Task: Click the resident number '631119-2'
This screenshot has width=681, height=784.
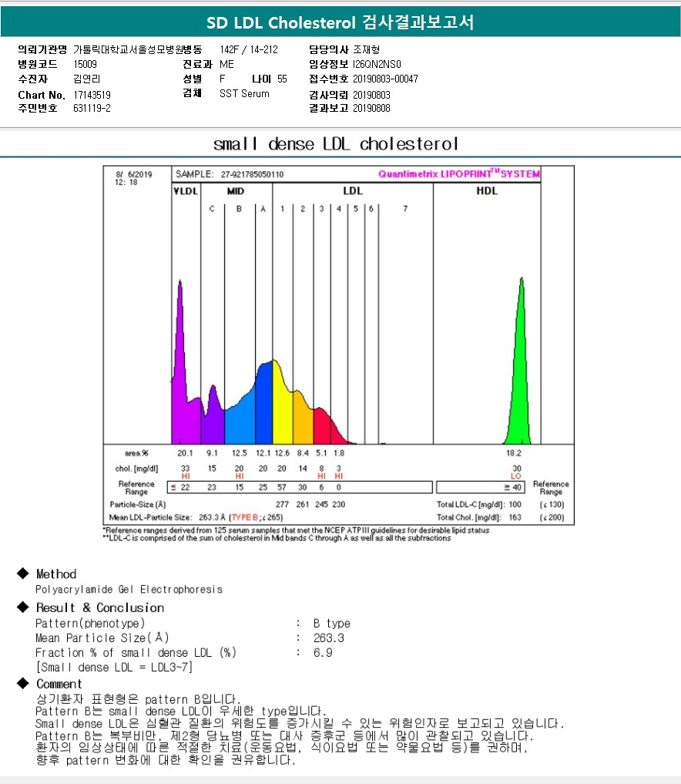Action: pos(92,108)
